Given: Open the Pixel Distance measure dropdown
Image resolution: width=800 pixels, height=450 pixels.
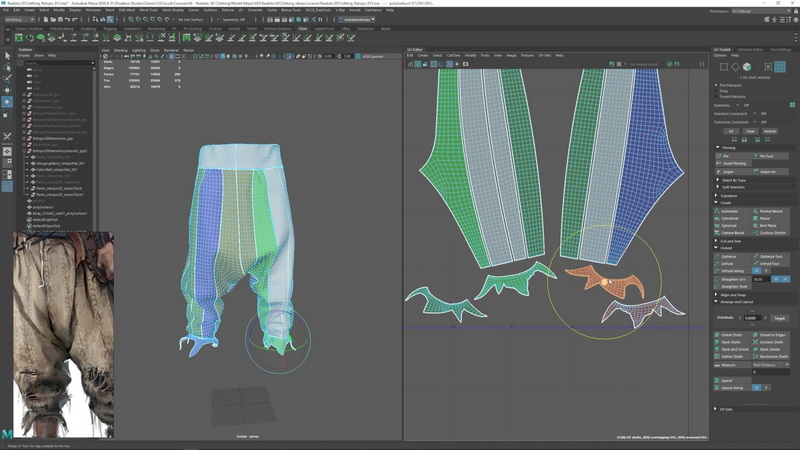Looking at the screenshot, I should click(771, 365).
